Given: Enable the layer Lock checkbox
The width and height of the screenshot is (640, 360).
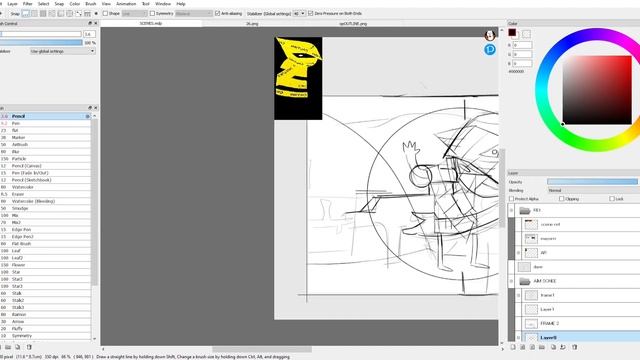Looking at the screenshot, I should 612,199.
